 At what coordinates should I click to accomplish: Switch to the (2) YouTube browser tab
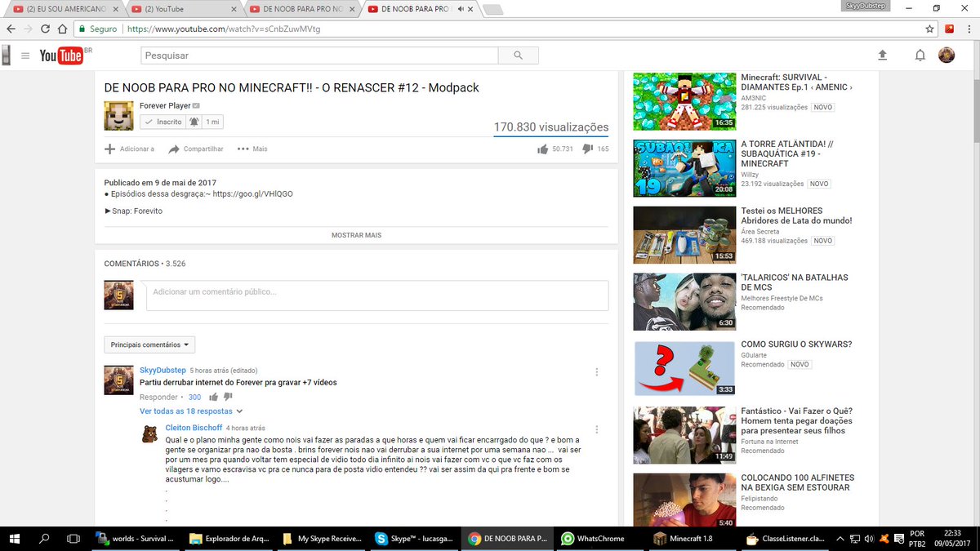click(186, 9)
